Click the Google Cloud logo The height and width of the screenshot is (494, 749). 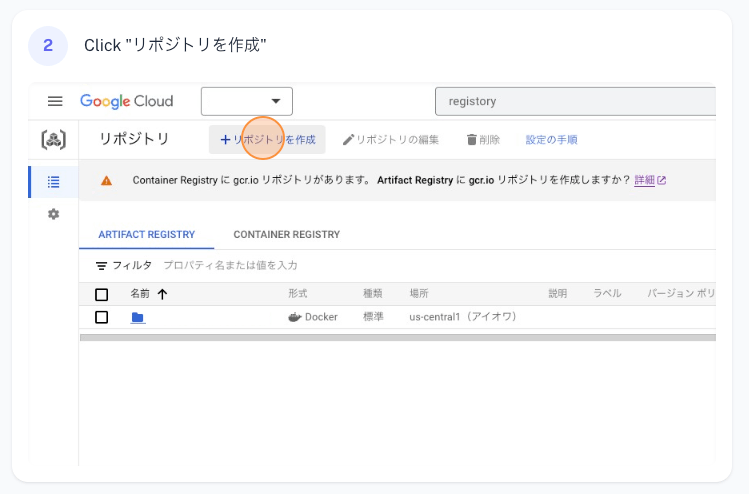pyautogui.click(x=127, y=101)
